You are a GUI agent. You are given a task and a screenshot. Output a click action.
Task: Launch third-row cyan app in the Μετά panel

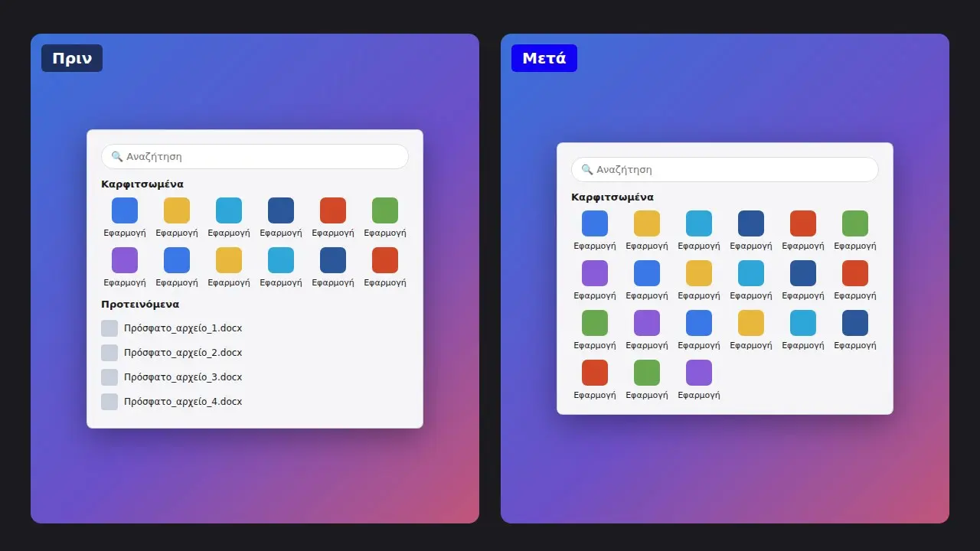coord(803,323)
